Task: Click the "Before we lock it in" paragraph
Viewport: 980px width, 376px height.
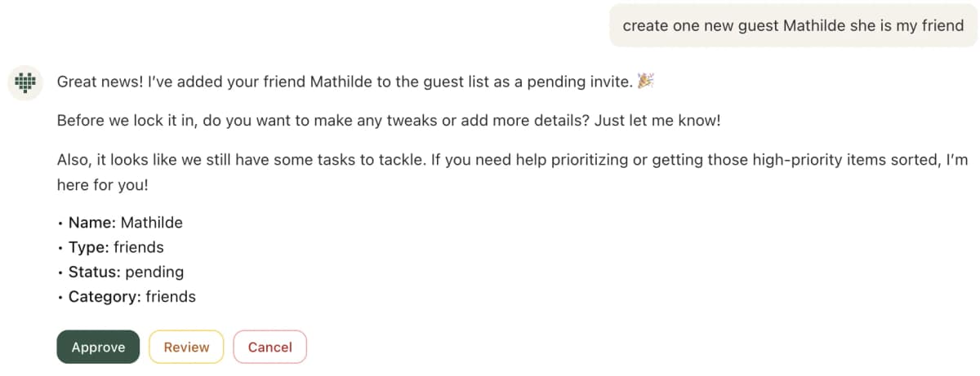Action: pos(389,121)
